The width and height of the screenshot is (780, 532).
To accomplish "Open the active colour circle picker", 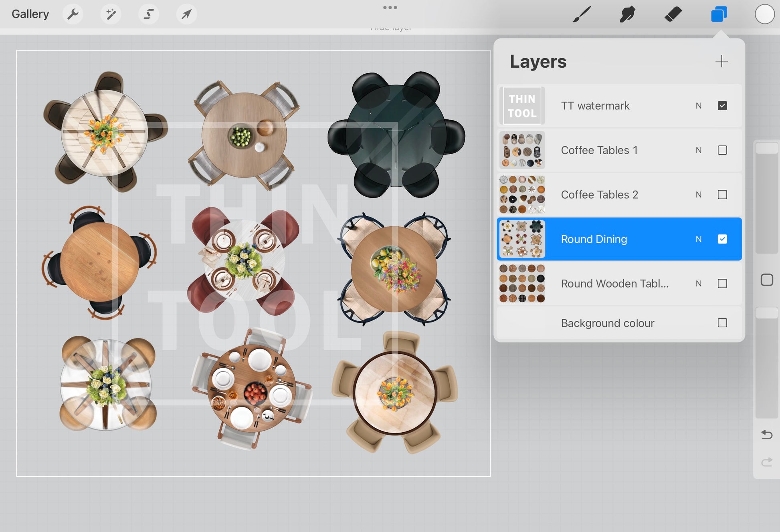I will pos(764,14).
